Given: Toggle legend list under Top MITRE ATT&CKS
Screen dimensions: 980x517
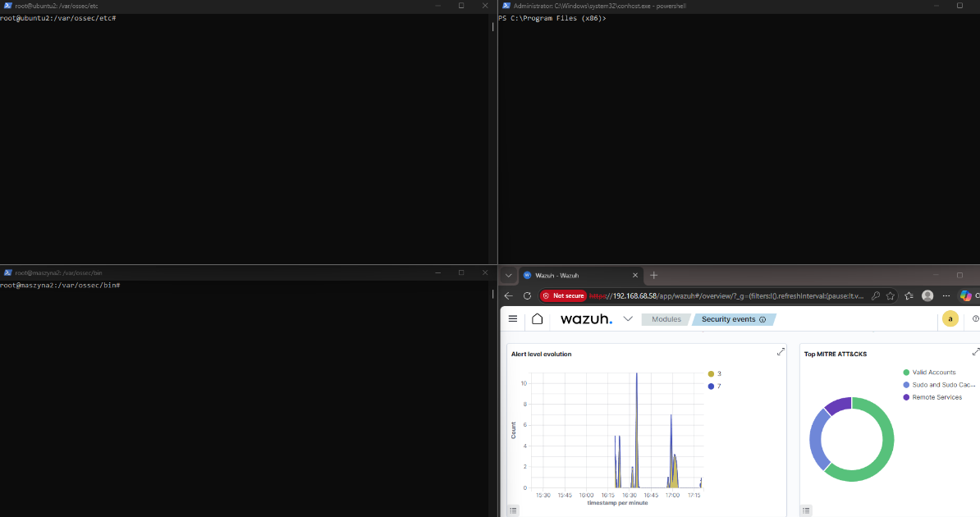Looking at the screenshot, I should (x=806, y=510).
